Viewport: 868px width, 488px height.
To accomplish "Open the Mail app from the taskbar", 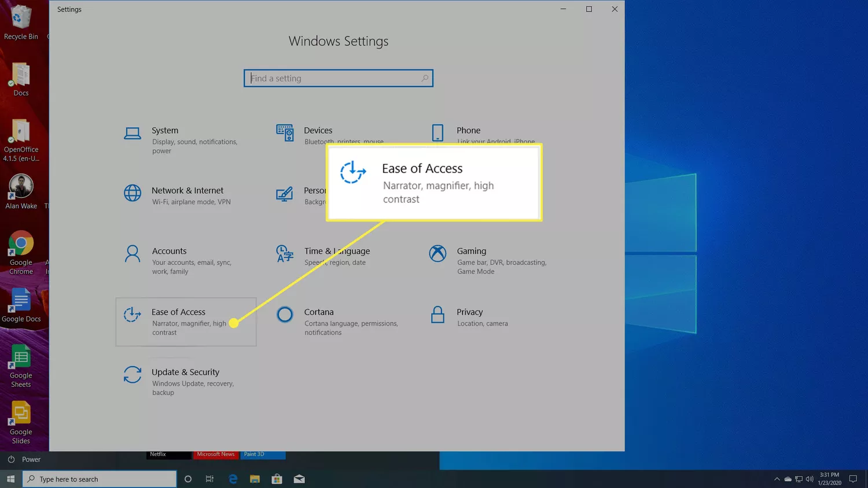I will pyautogui.click(x=299, y=479).
